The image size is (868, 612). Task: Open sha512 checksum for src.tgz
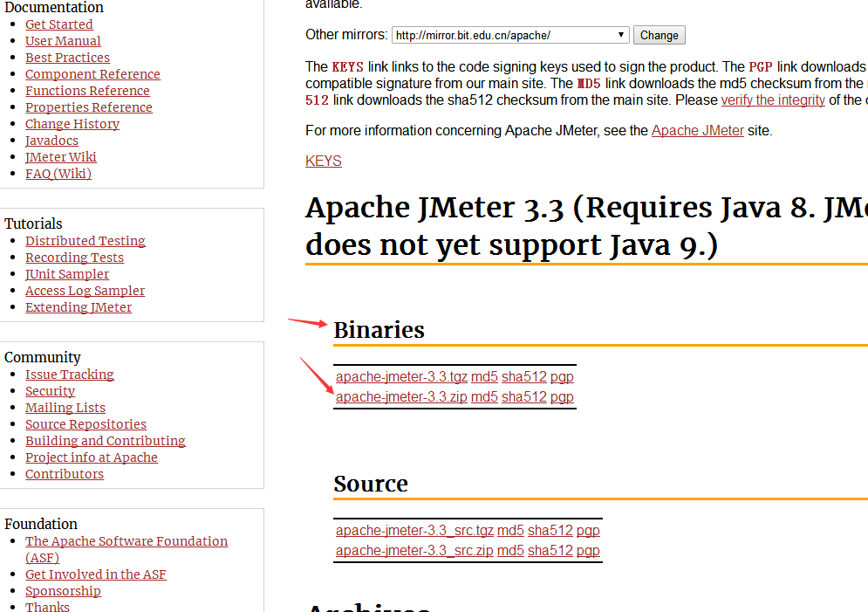(550, 531)
